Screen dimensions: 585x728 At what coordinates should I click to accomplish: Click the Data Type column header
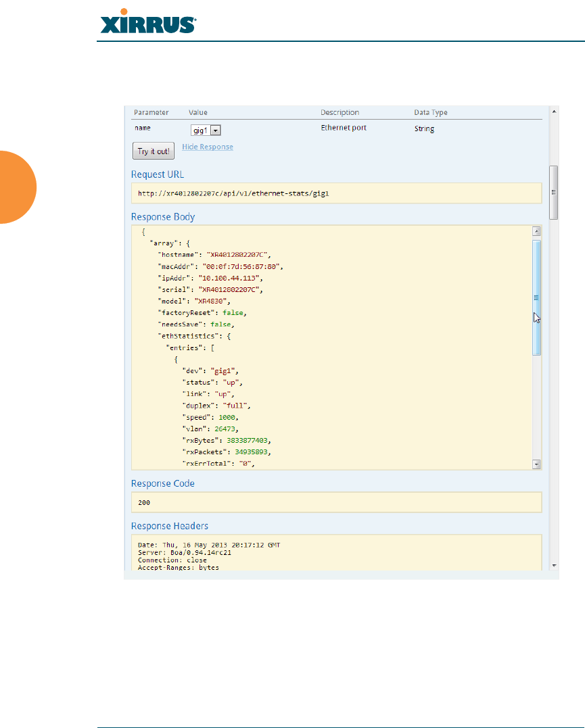click(431, 112)
